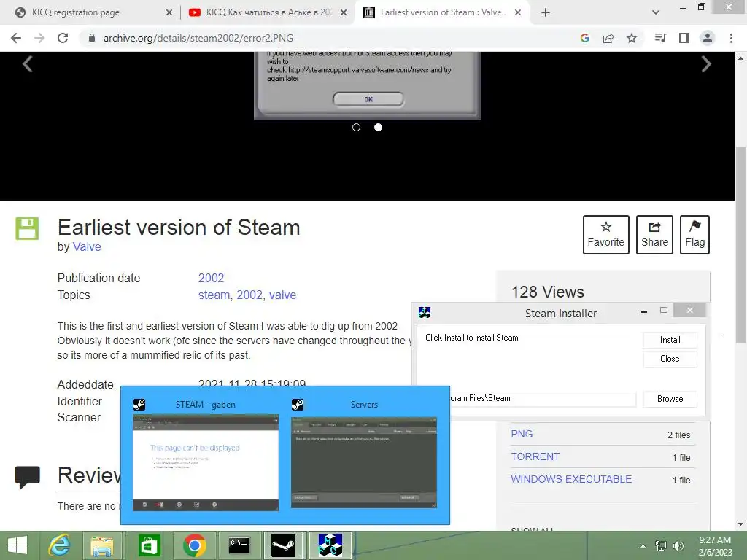
Task: Open the Valve author link
Action: (x=87, y=246)
